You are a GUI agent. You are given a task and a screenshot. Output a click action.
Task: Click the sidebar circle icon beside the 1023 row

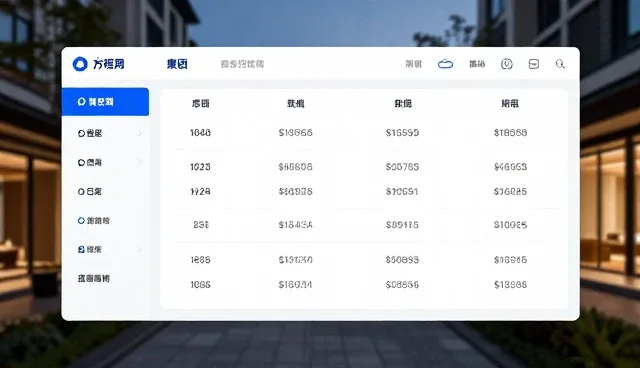81,162
